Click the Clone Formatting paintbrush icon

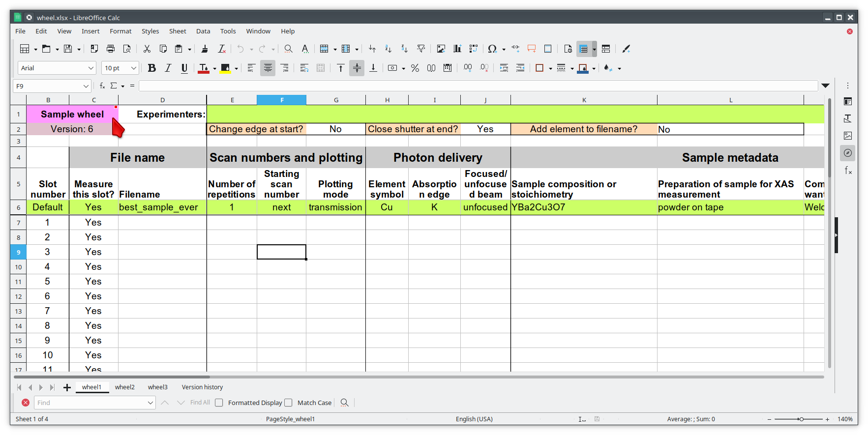click(205, 49)
